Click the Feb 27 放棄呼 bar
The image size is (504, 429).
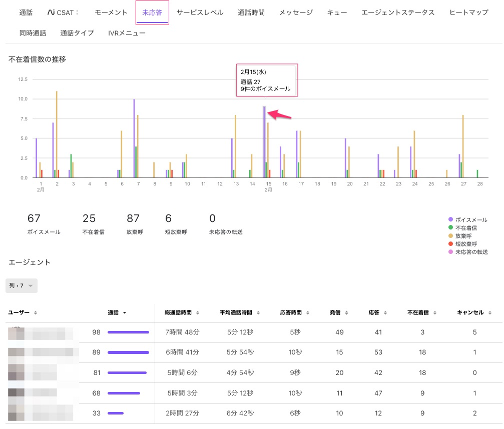pos(463,146)
